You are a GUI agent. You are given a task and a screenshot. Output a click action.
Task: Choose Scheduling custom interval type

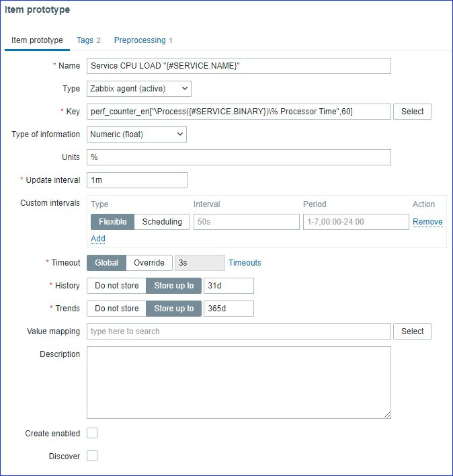162,222
